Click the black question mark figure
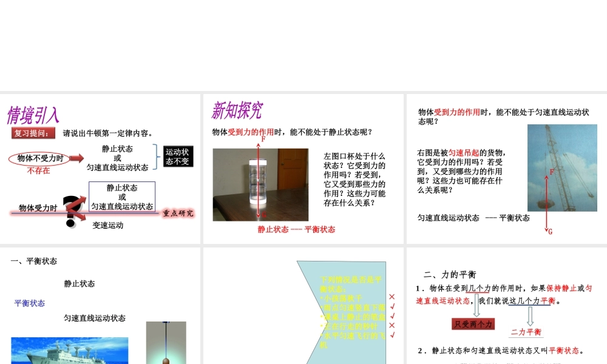 [73, 211]
